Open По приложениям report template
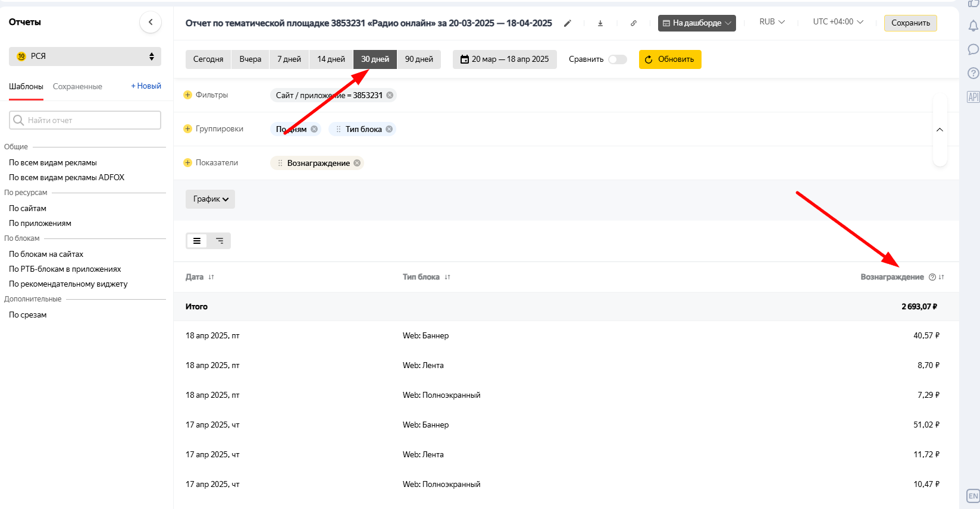Viewport: 980px width, 509px height. point(40,224)
